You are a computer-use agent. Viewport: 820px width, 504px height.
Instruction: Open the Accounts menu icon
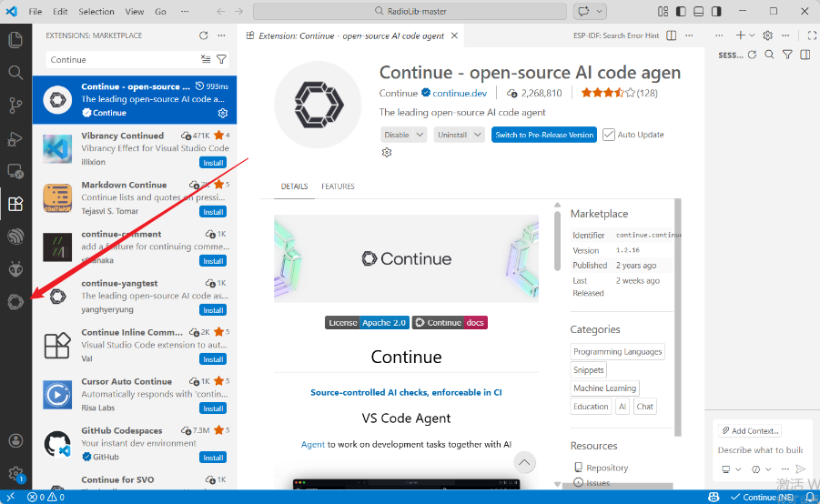coord(15,440)
